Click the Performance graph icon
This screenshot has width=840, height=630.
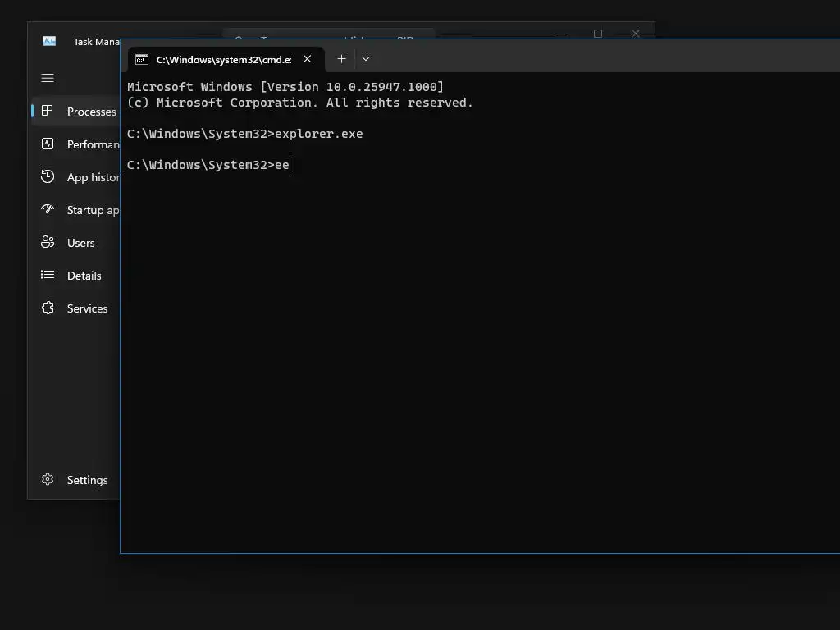click(x=47, y=144)
